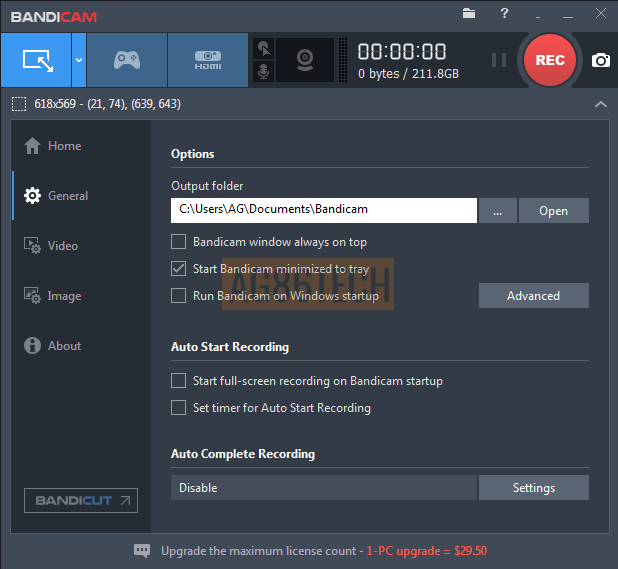Open help with the question mark icon
Screen dimensions: 618x569
[x=504, y=13]
